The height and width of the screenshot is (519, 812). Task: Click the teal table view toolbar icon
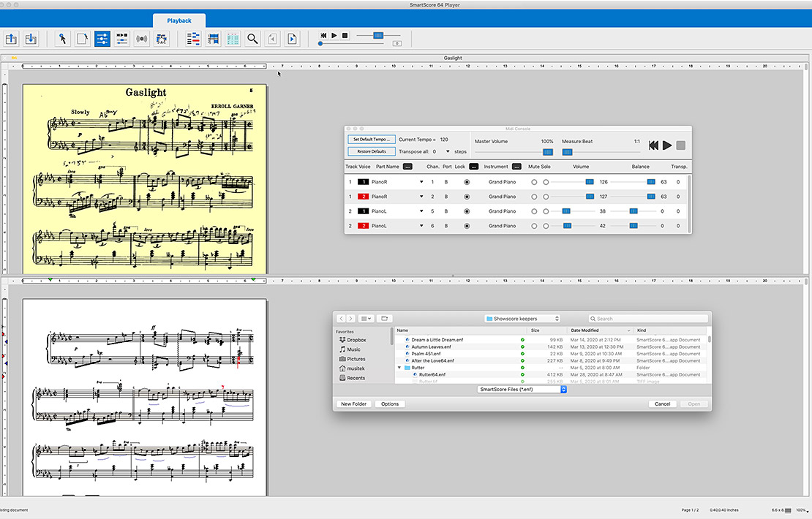click(x=233, y=39)
